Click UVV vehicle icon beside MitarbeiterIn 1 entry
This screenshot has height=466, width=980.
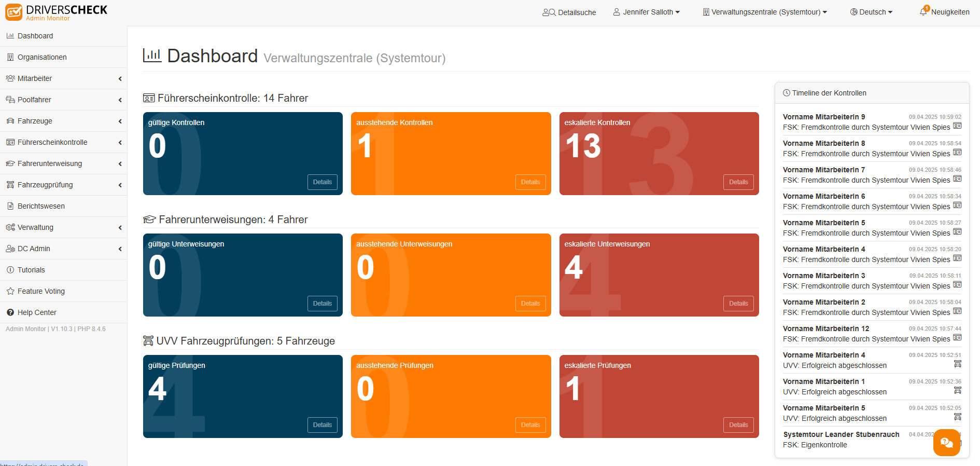click(x=958, y=390)
